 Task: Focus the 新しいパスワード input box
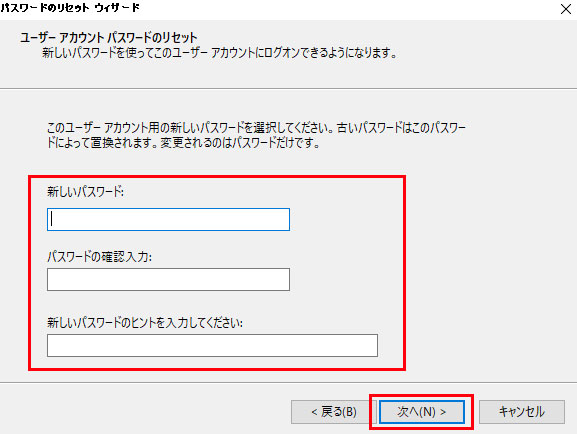click(168, 219)
